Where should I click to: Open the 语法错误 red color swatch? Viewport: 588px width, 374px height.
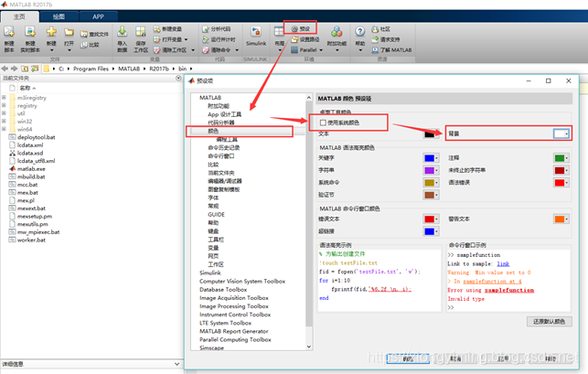point(561,183)
